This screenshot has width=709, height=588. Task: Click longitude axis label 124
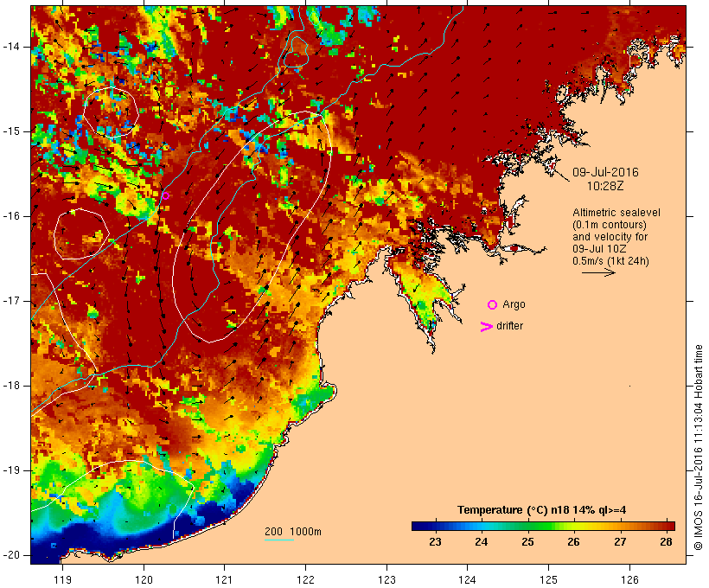coord(467,579)
